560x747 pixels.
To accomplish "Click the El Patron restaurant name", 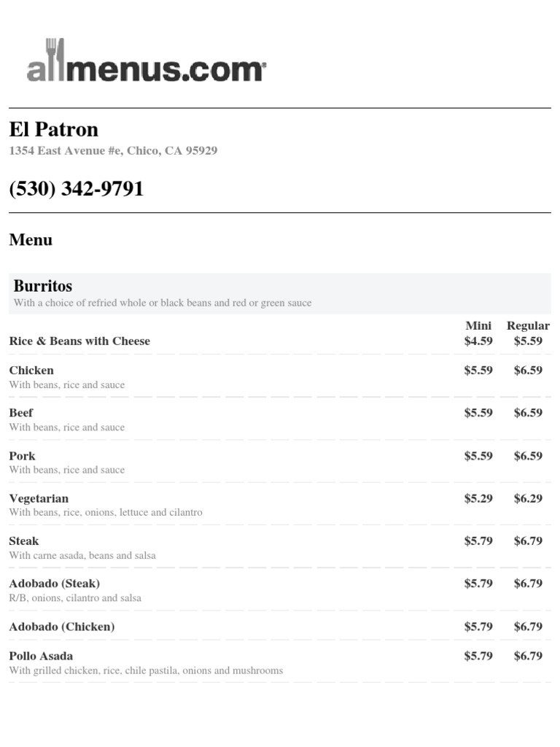I will (x=54, y=130).
